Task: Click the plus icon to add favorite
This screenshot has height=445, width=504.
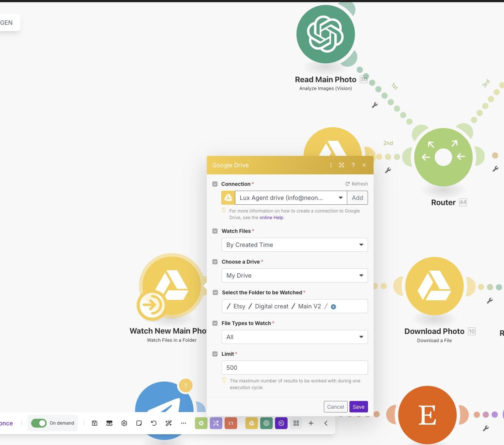Action: (x=311, y=423)
